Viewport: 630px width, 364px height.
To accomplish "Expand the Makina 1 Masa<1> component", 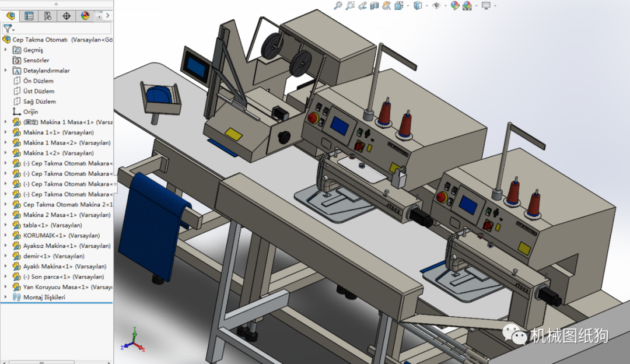I will tap(5, 122).
